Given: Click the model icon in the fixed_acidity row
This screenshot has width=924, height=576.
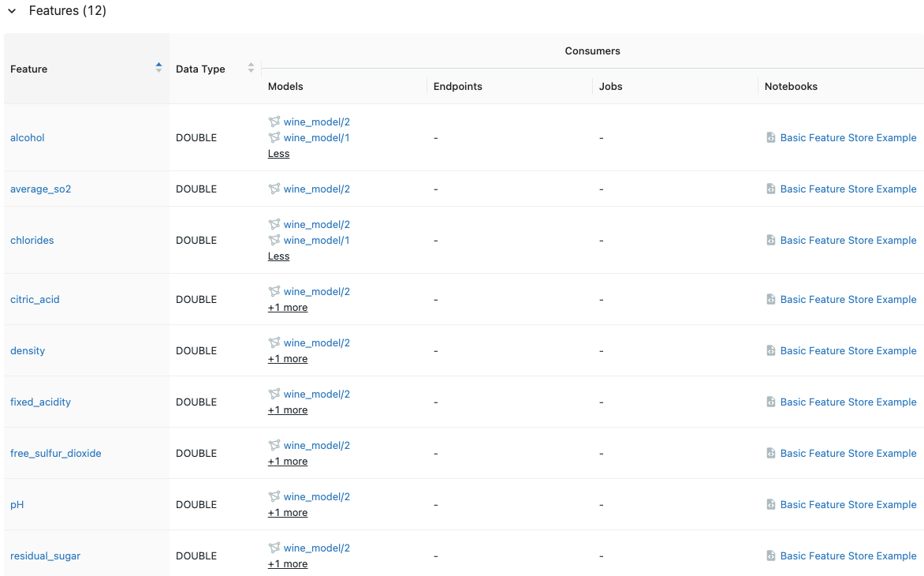Looking at the screenshot, I should tap(274, 394).
